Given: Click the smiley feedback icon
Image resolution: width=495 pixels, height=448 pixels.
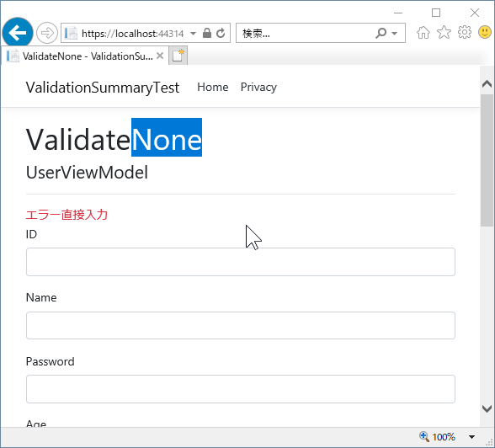Looking at the screenshot, I should click(x=485, y=32).
